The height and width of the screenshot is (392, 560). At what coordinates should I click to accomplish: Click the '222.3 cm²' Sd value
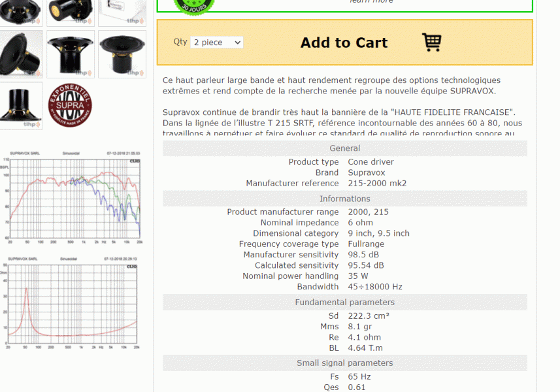coord(369,316)
